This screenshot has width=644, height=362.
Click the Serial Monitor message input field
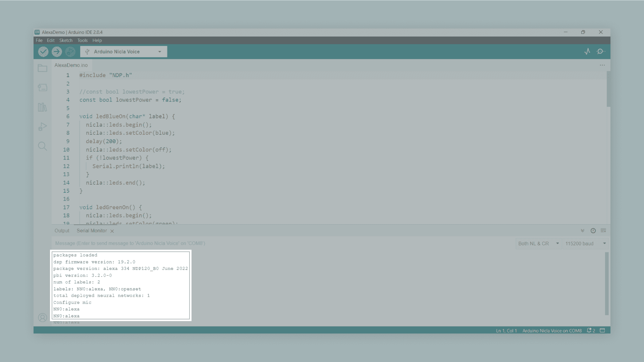pyautogui.click(x=282, y=243)
